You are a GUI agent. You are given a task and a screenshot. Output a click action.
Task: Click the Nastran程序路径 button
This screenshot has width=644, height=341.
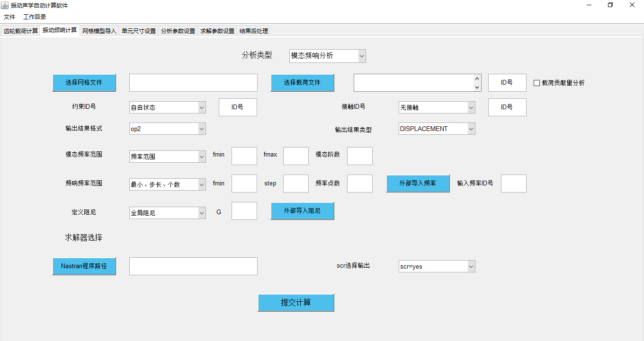coord(84,266)
